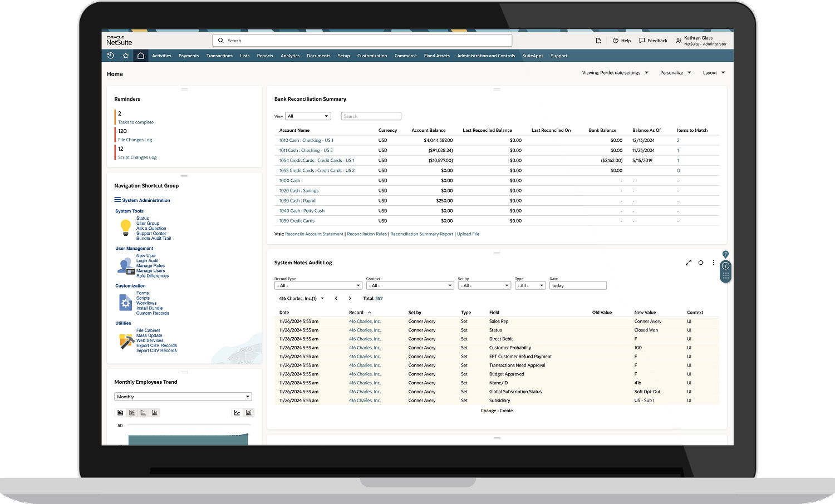Switch the trend chart to line view
The height and width of the screenshot is (504, 835).
pyautogui.click(x=237, y=413)
